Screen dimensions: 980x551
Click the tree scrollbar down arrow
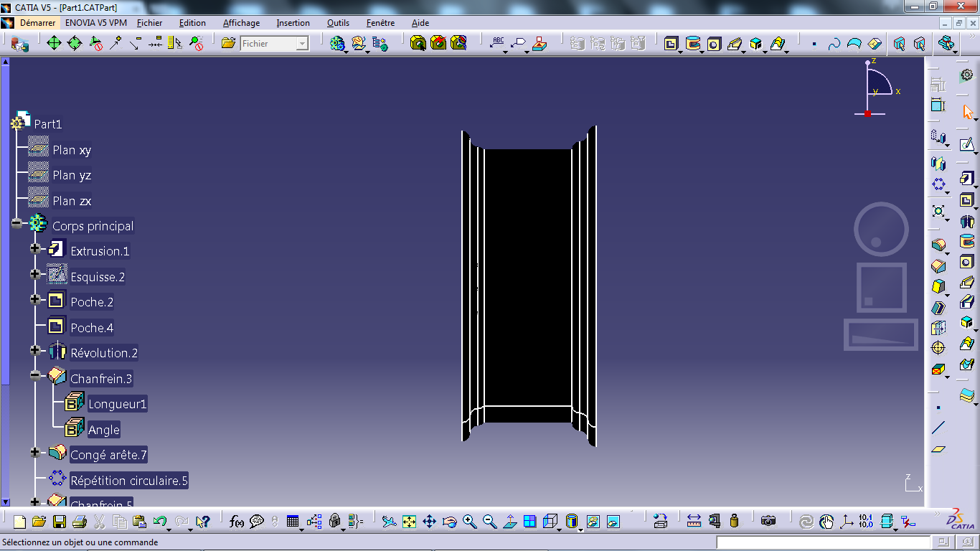tap(5, 502)
